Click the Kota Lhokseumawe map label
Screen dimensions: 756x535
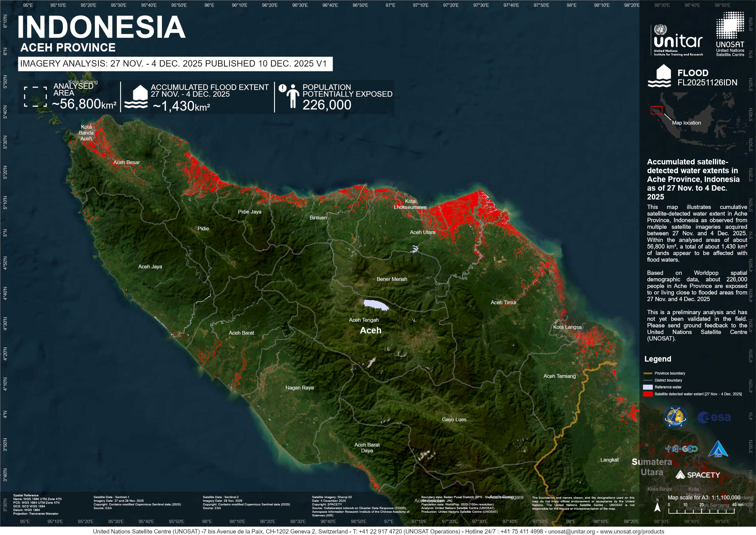(410, 204)
